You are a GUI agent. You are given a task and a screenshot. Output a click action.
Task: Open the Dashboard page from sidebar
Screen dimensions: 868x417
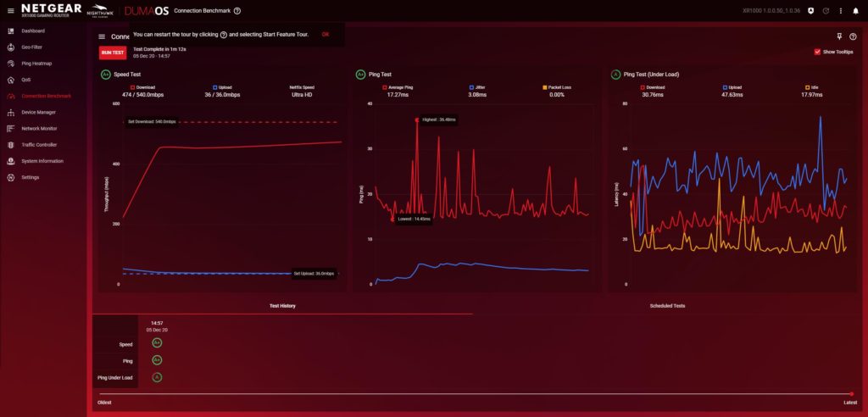32,31
